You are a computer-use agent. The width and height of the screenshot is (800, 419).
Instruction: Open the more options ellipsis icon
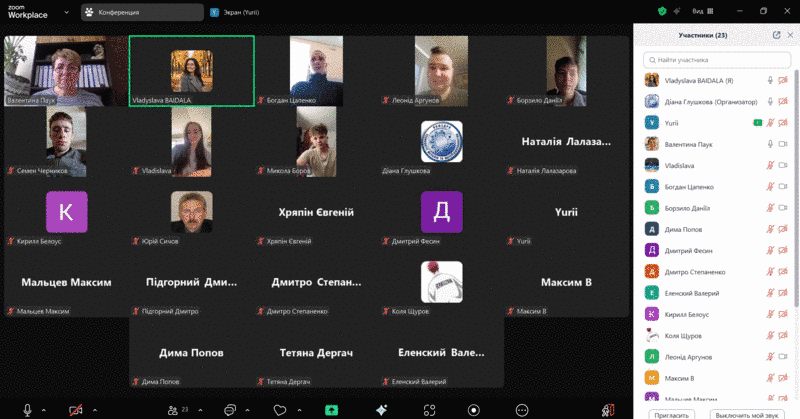pos(521,410)
